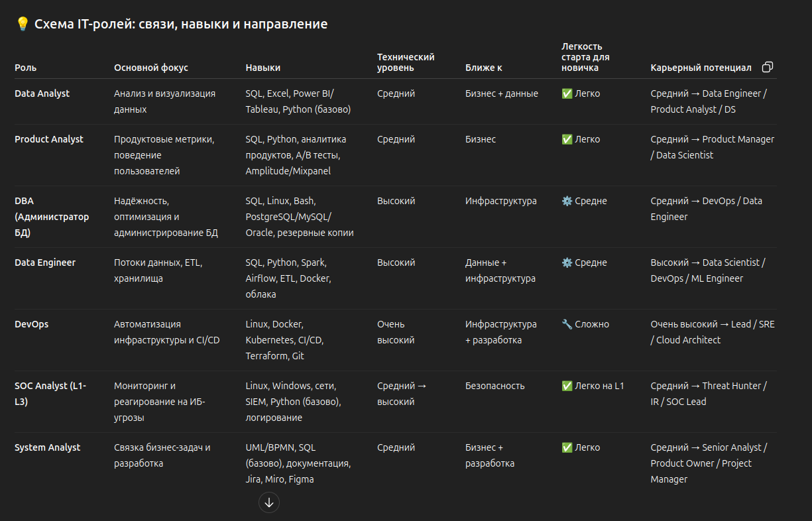The image size is (812, 521).
Task: Click the "Роль" column header
Action: tap(26, 68)
